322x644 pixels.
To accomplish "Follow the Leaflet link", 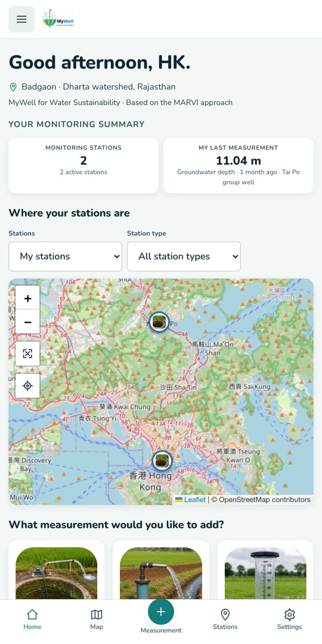I will click(x=194, y=500).
